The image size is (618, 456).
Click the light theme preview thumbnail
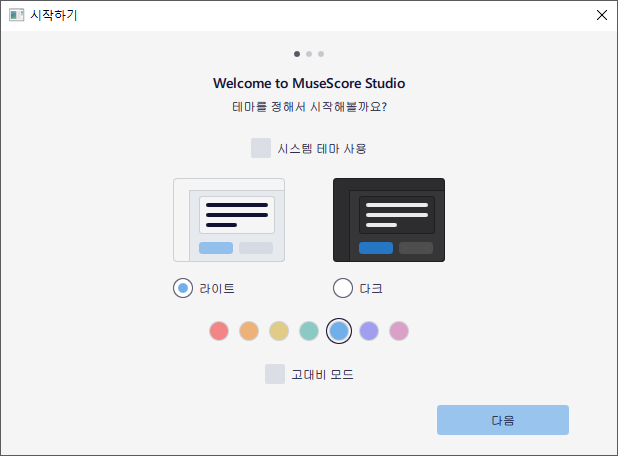pyautogui.click(x=229, y=220)
